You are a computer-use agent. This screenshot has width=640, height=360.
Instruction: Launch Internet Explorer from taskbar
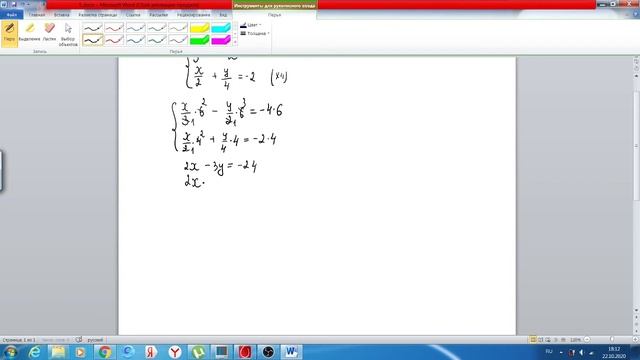click(34, 352)
